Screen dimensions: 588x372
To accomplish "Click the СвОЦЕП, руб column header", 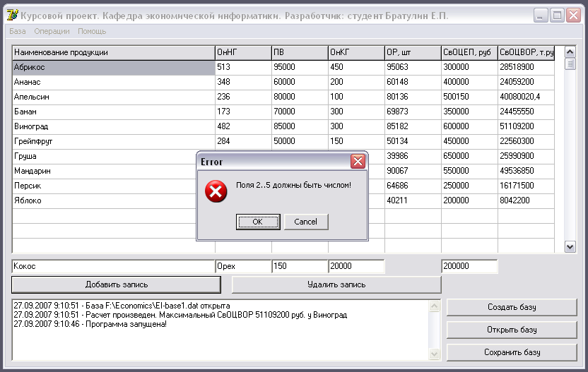I will point(469,53).
